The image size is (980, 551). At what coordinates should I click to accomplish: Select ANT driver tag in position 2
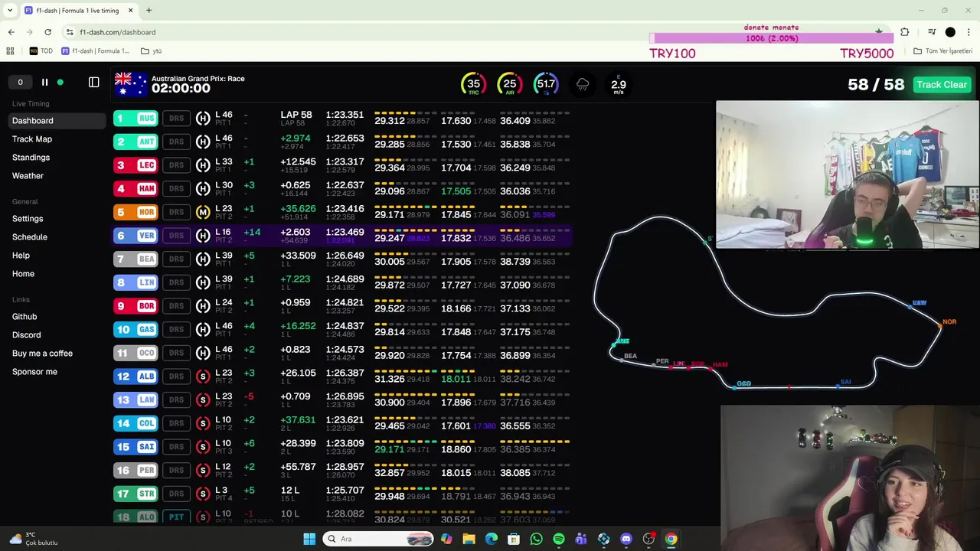(136, 142)
